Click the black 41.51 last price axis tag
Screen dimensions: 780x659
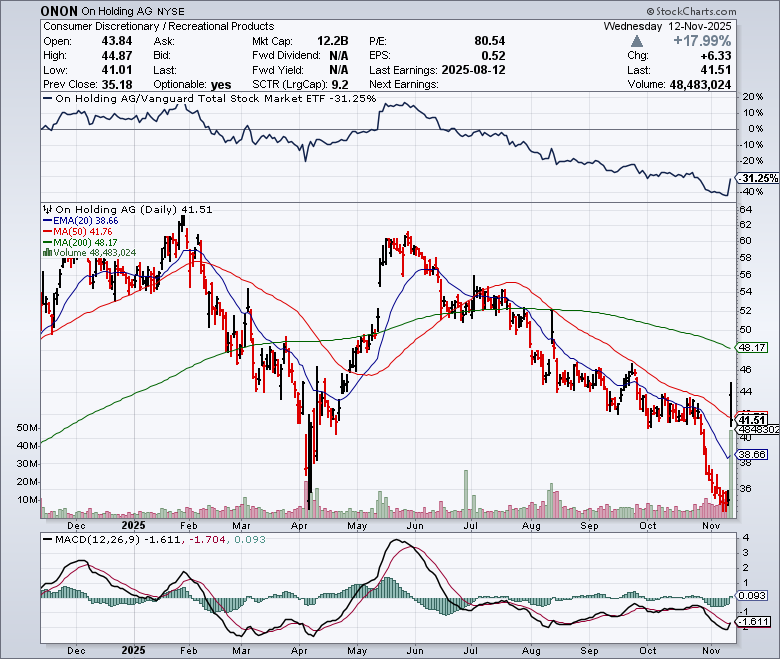pyautogui.click(x=752, y=420)
